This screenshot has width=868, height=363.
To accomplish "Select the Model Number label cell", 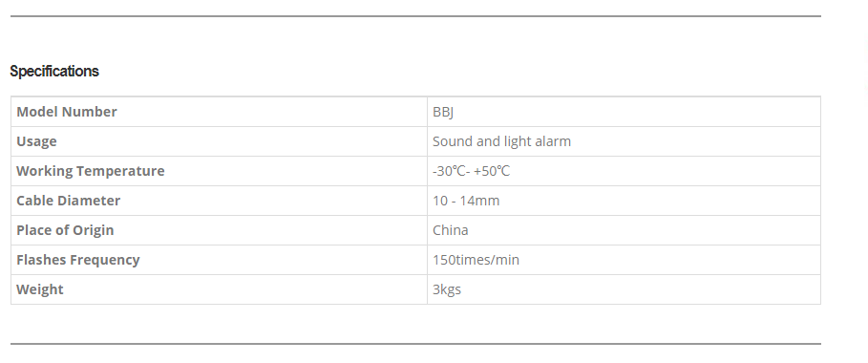I will click(x=220, y=112).
